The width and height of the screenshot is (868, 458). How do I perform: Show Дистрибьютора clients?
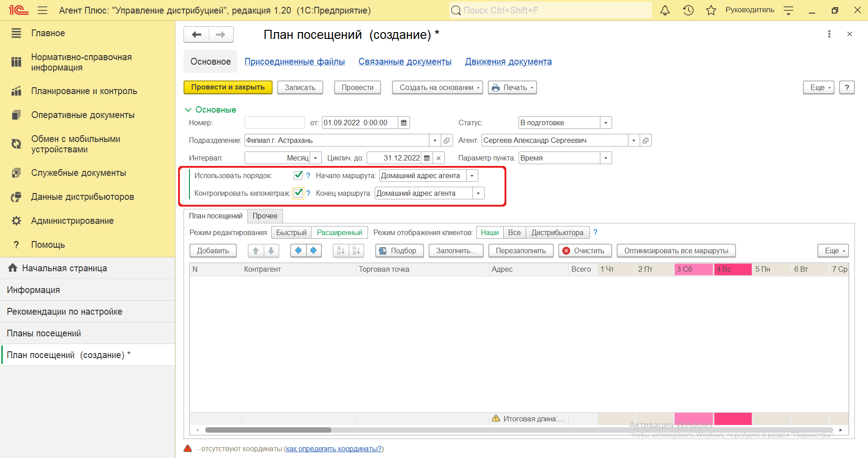pyautogui.click(x=557, y=232)
